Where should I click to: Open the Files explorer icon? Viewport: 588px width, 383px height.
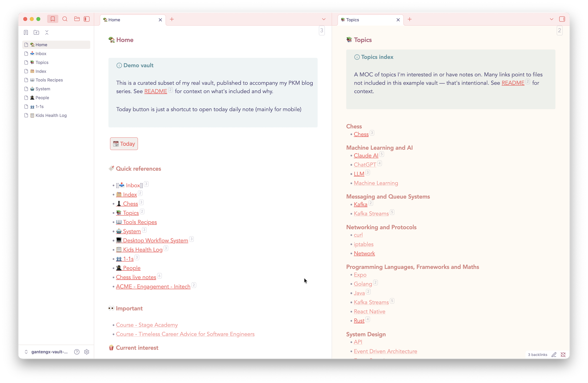[x=77, y=19]
